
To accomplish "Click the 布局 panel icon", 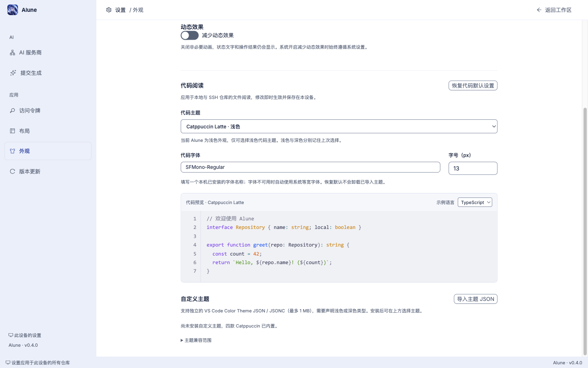I will pos(12,131).
